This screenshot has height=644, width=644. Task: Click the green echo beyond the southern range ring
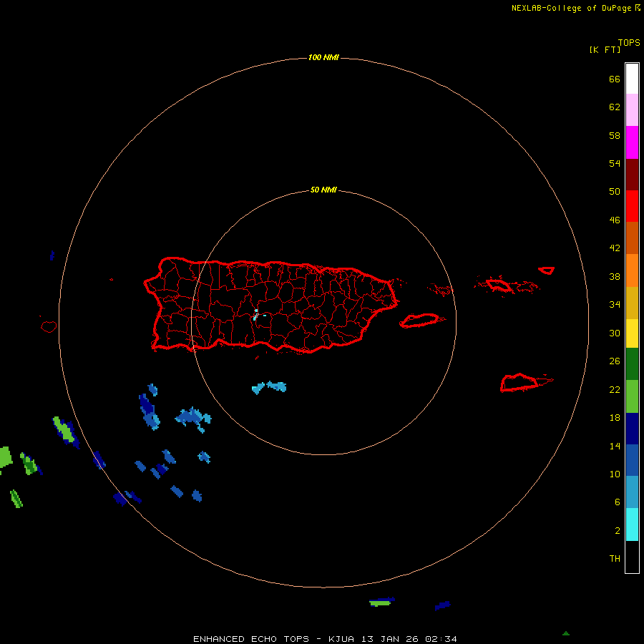pos(379,603)
